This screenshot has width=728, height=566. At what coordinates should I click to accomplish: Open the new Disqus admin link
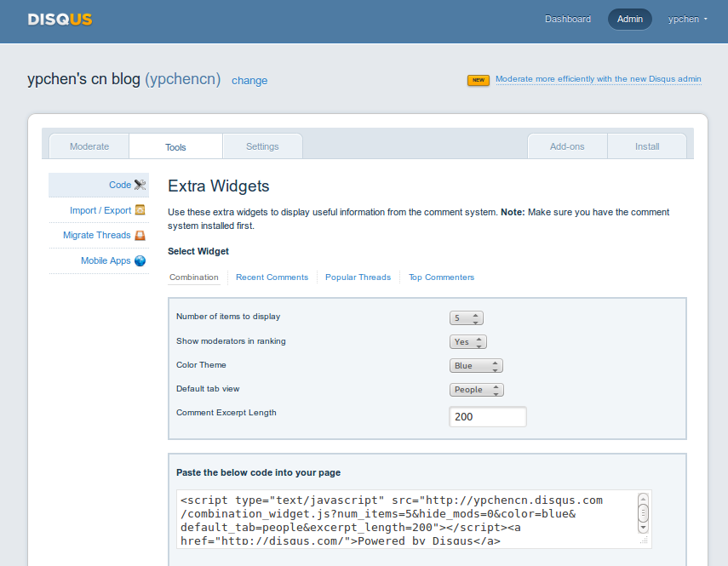tap(598, 79)
